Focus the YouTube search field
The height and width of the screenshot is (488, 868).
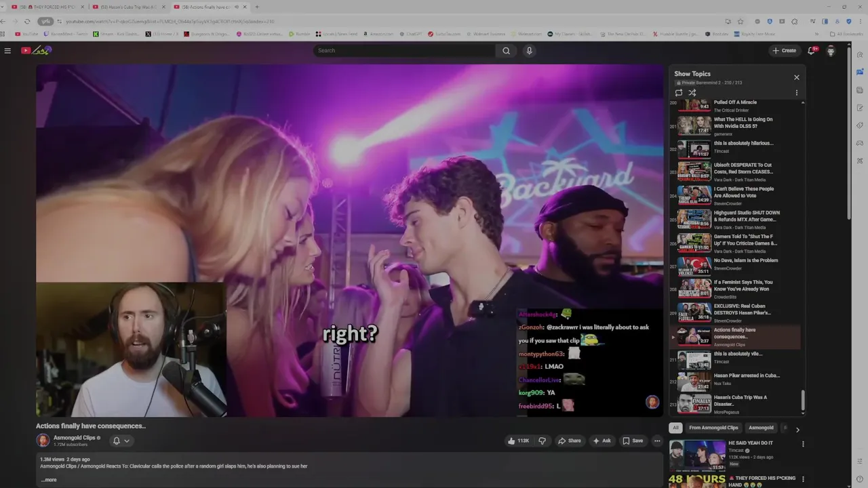(x=404, y=50)
